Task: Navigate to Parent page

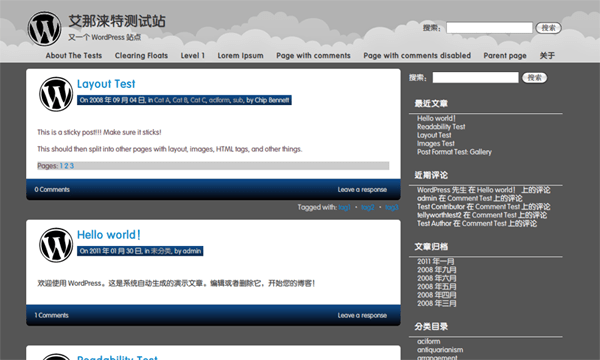Action: 505,55
